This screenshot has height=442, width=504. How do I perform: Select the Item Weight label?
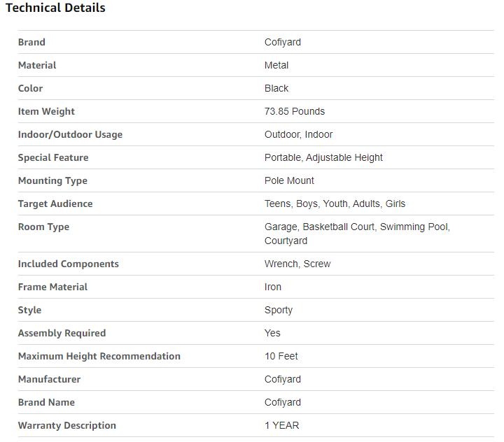(x=46, y=111)
